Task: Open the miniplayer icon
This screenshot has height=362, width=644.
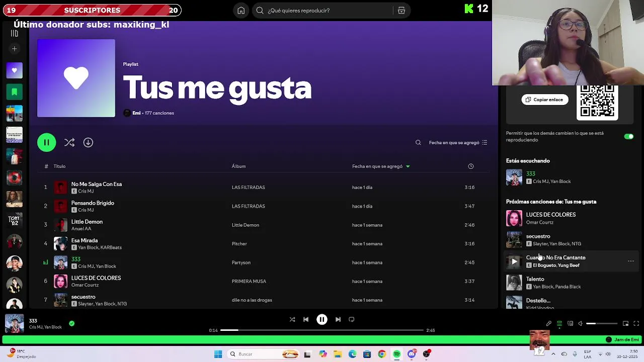Action: click(x=625, y=324)
